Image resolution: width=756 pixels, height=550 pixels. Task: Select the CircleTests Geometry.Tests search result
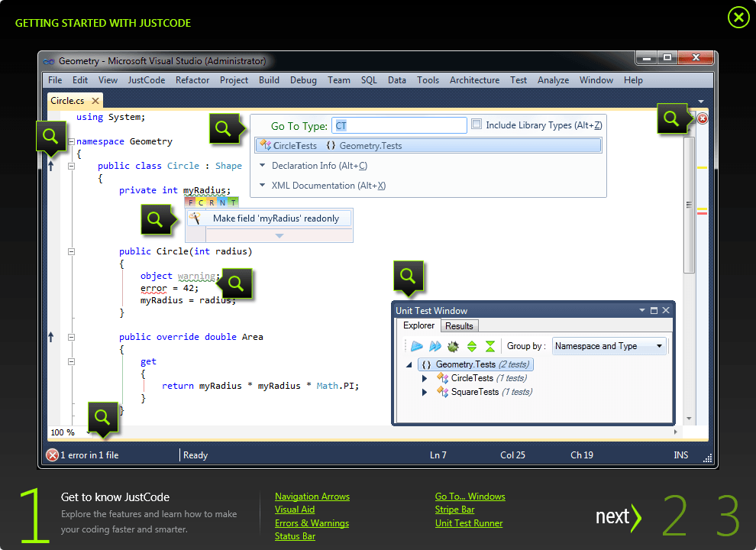pos(428,146)
